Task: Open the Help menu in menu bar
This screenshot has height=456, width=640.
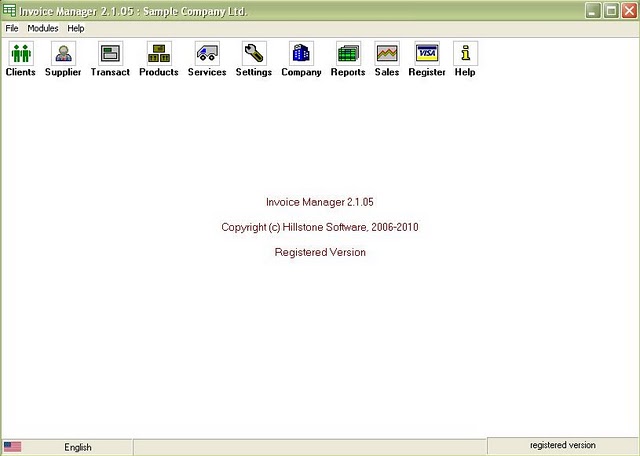Action: click(x=76, y=28)
